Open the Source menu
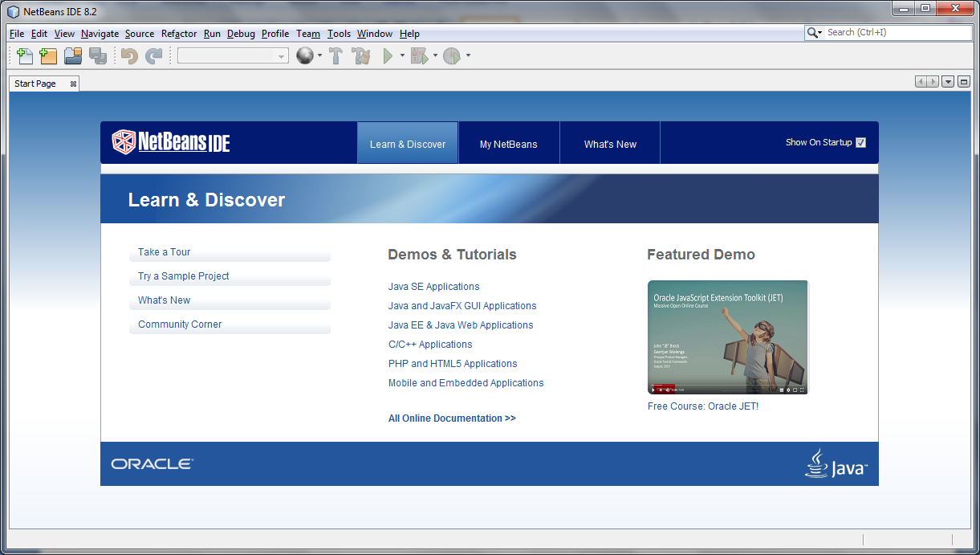The width and height of the screenshot is (980, 555). pyautogui.click(x=140, y=34)
